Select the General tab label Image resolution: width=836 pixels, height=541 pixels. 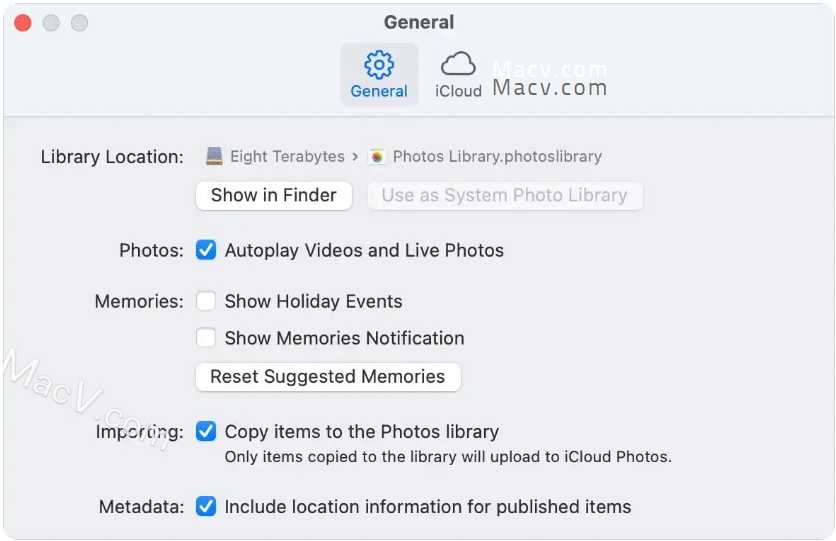point(379,91)
